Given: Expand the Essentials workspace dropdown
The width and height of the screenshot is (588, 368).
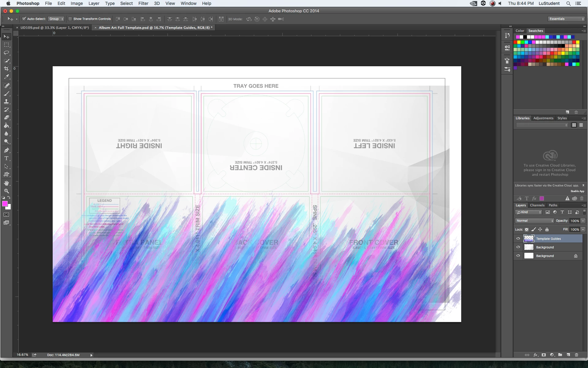Looking at the screenshot, I should tap(566, 19).
